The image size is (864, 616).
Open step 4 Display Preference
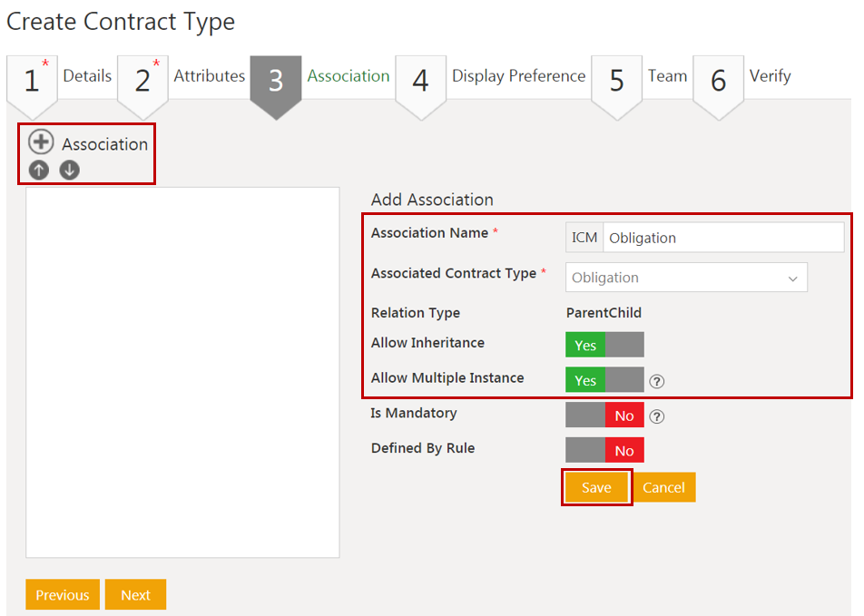pyautogui.click(x=420, y=81)
